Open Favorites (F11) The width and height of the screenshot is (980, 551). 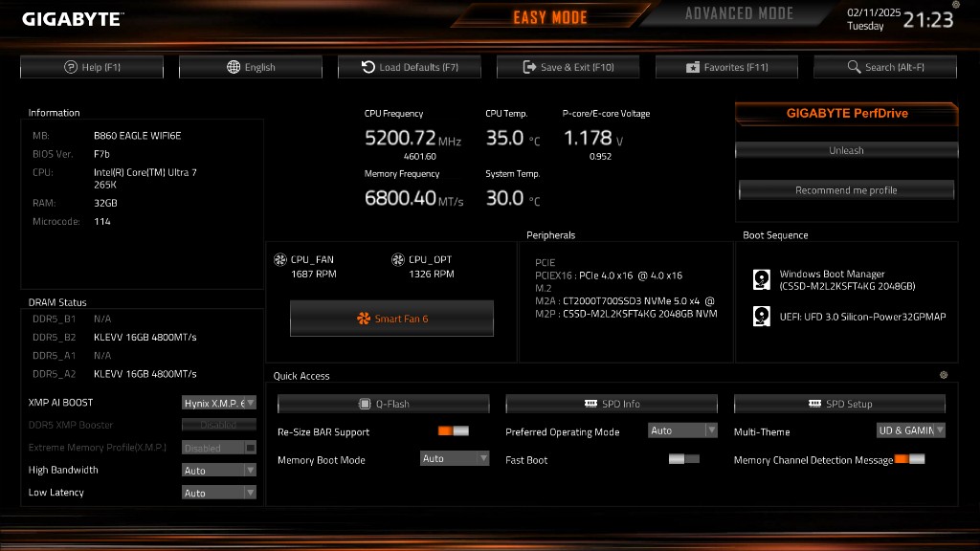pos(727,67)
